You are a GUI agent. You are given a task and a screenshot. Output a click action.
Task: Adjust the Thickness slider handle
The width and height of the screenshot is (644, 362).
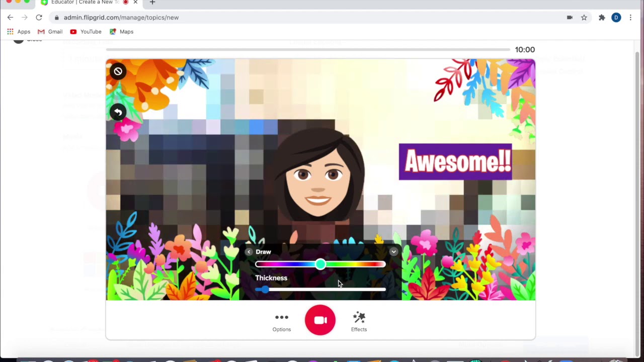tap(265, 289)
